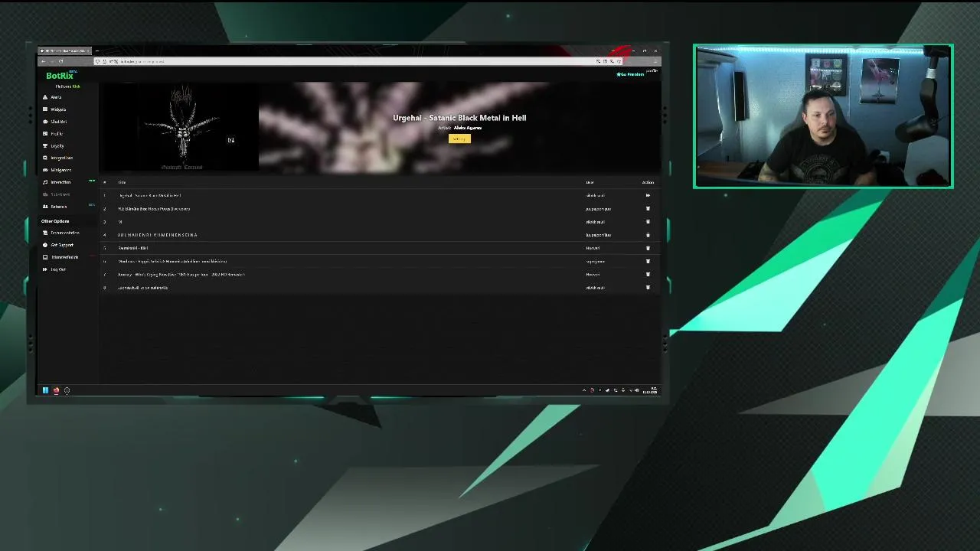Click the Go Premium link
980x551 pixels.
click(631, 74)
